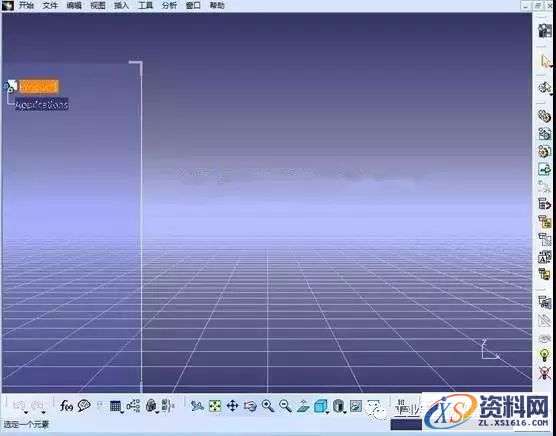This screenshot has width=556, height=436.
Task: Select the Applications node in specification tree
Action: pos(41,105)
